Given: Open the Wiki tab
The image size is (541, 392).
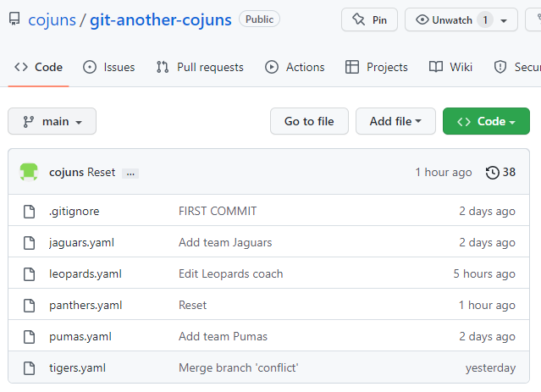Looking at the screenshot, I should pos(450,67).
